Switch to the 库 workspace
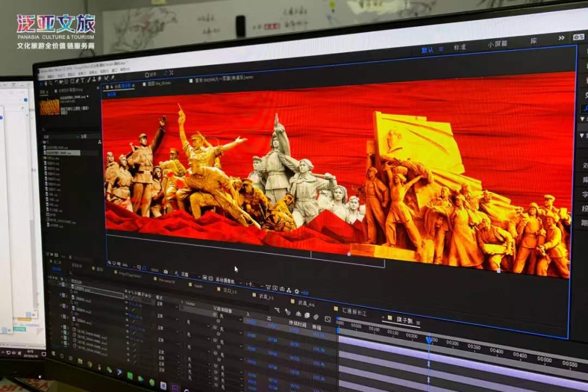The image size is (588, 392). tap(534, 40)
